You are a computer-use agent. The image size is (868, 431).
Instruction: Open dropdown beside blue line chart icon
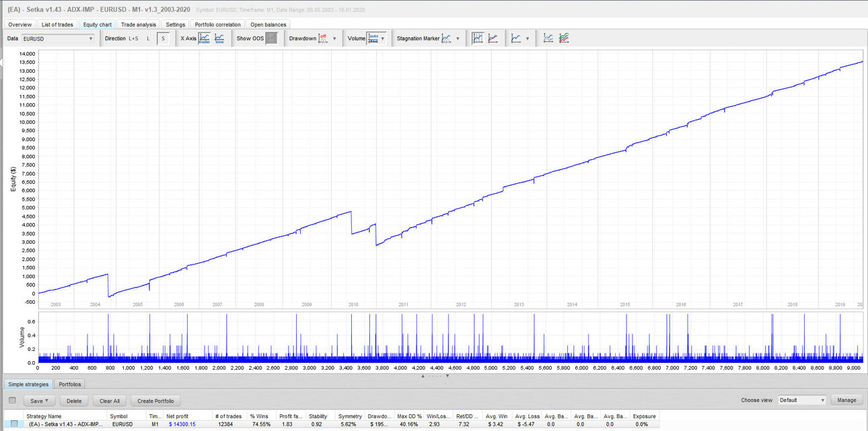528,38
